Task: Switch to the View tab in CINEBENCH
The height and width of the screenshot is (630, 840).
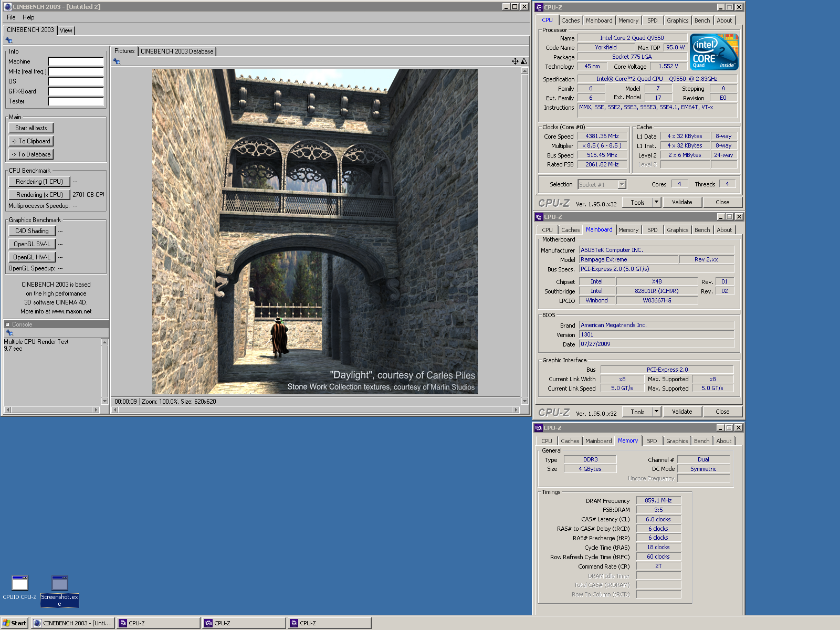Action: (66, 30)
